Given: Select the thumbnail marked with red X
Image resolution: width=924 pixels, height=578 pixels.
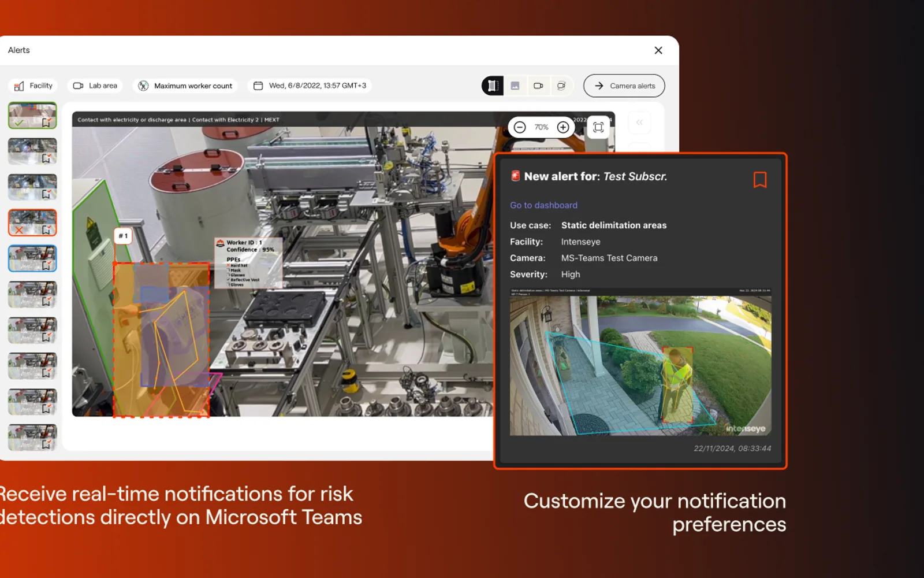Looking at the screenshot, I should (x=32, y=223).
